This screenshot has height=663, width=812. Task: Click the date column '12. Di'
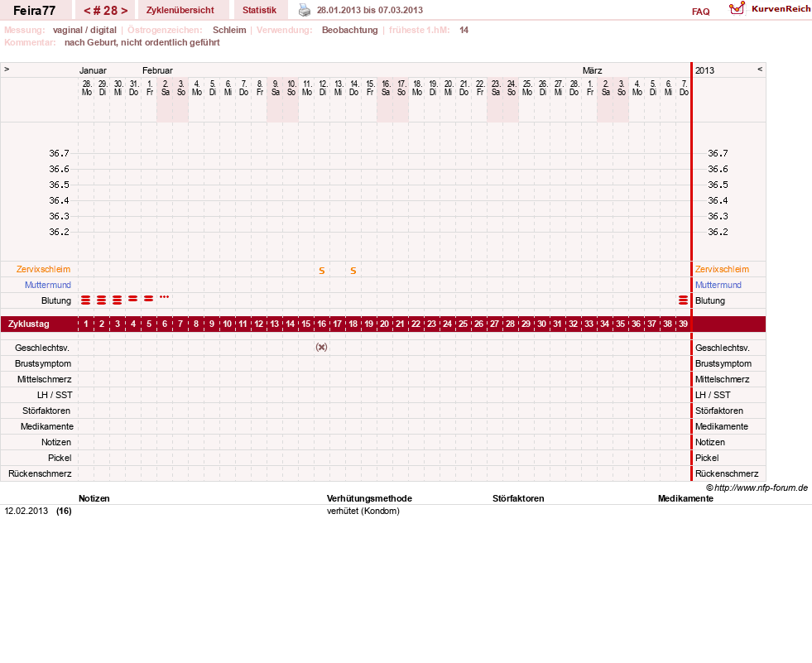pos(323,88)
